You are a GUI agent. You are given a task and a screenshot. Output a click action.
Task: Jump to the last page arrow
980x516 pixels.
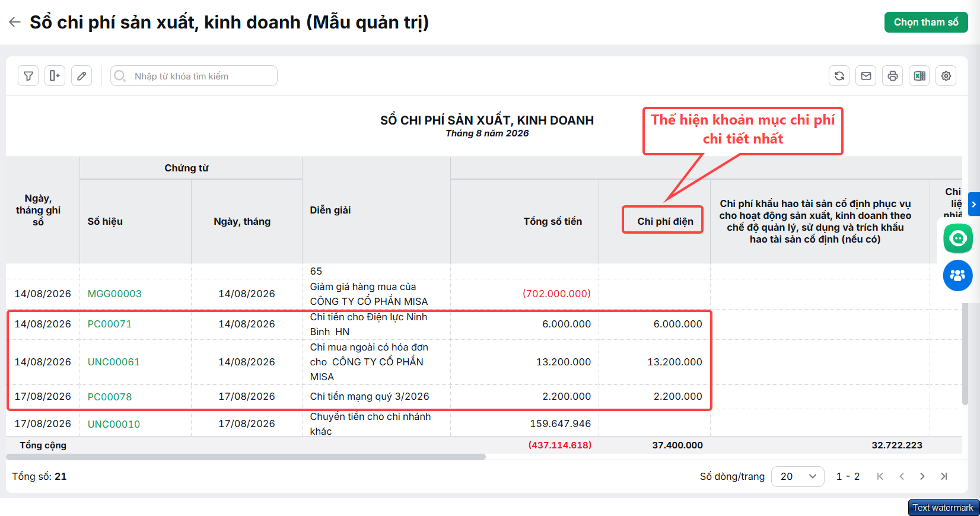944,476
